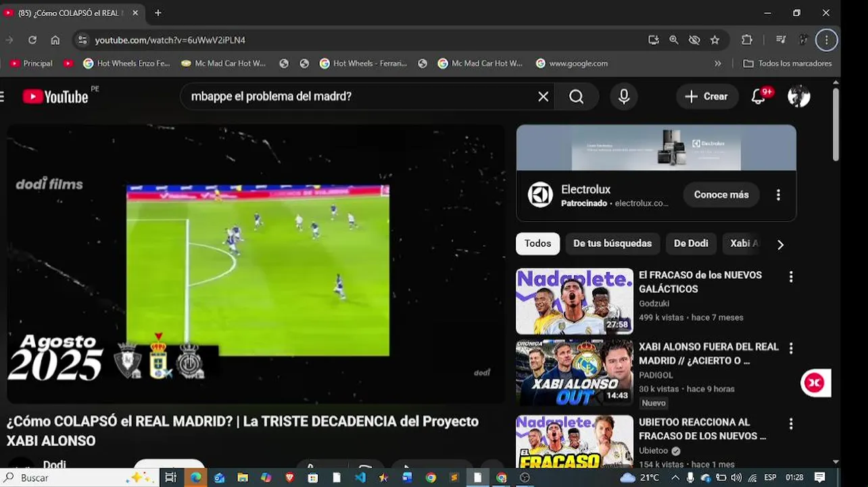This screenshot has height=487, width=868.
Task: Open UBIETOO REACCIONA AL FRACASO video title
Action: [x=702, y=429]
